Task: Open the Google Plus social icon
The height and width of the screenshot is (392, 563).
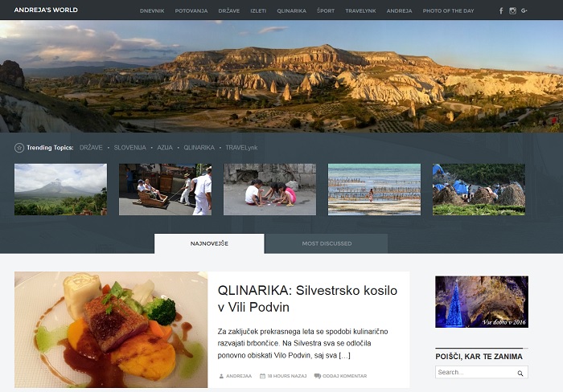Action: coord(524,10)
